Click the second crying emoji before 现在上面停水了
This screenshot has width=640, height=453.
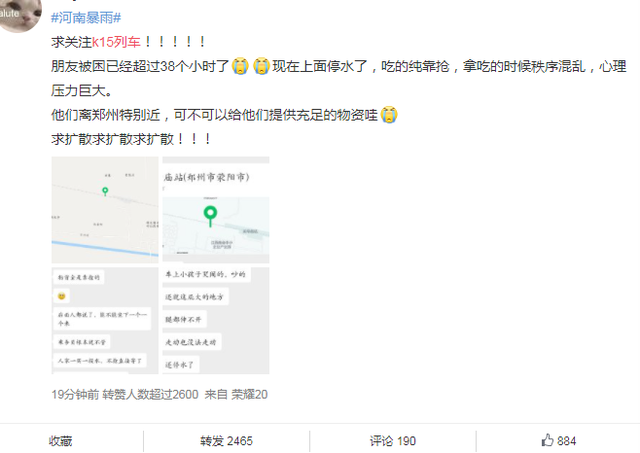tap(261, 66)
